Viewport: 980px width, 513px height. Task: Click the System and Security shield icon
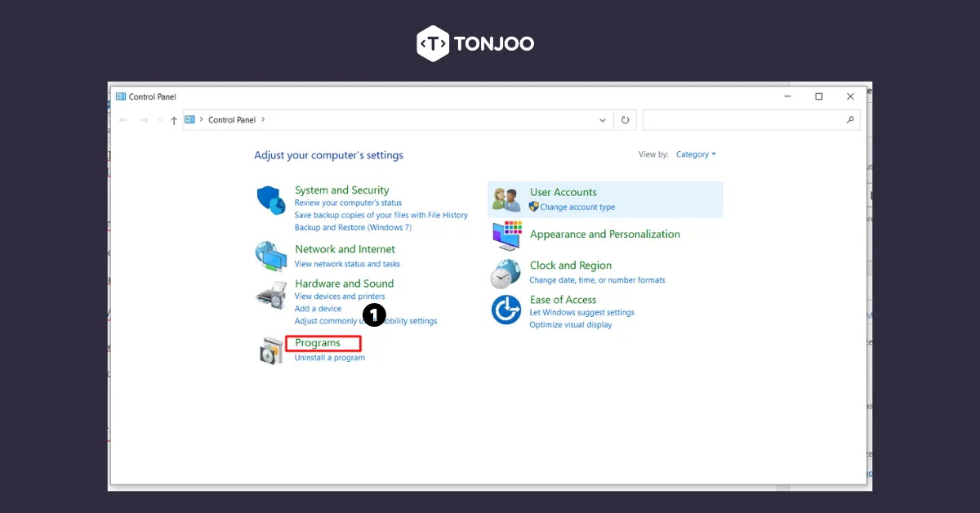(271, 199)
